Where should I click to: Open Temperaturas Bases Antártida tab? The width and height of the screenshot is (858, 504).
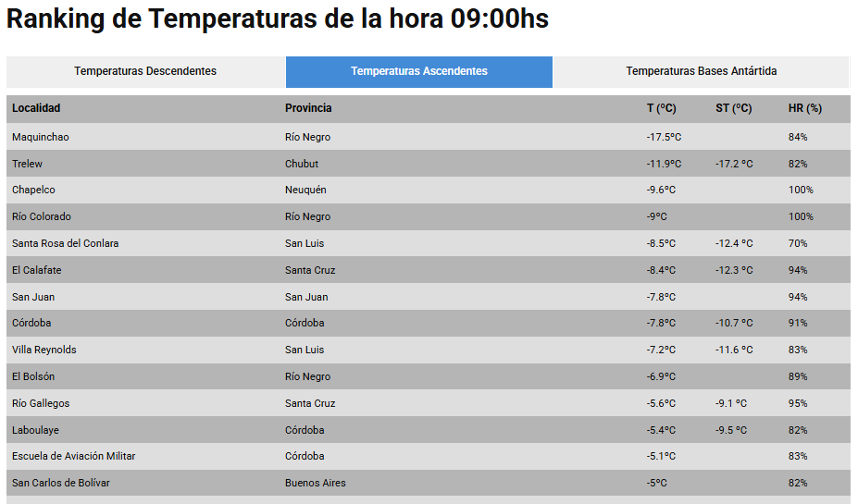(x=702, y=71)
